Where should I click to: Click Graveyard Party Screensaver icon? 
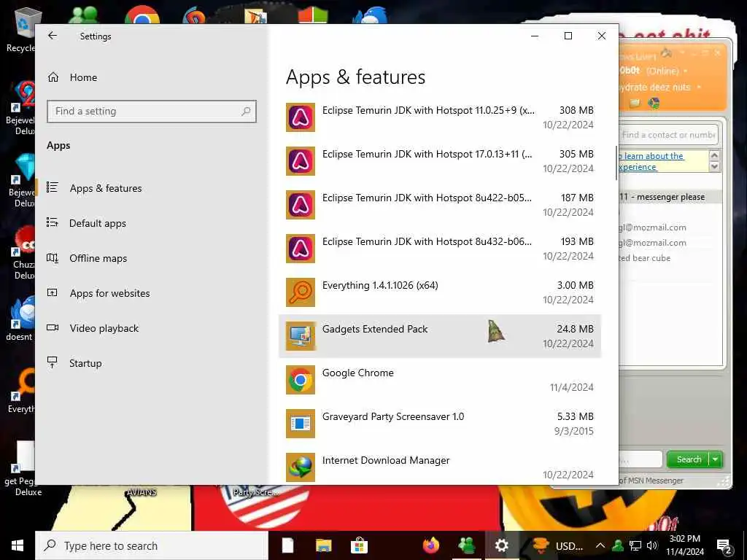coord(300,424)
